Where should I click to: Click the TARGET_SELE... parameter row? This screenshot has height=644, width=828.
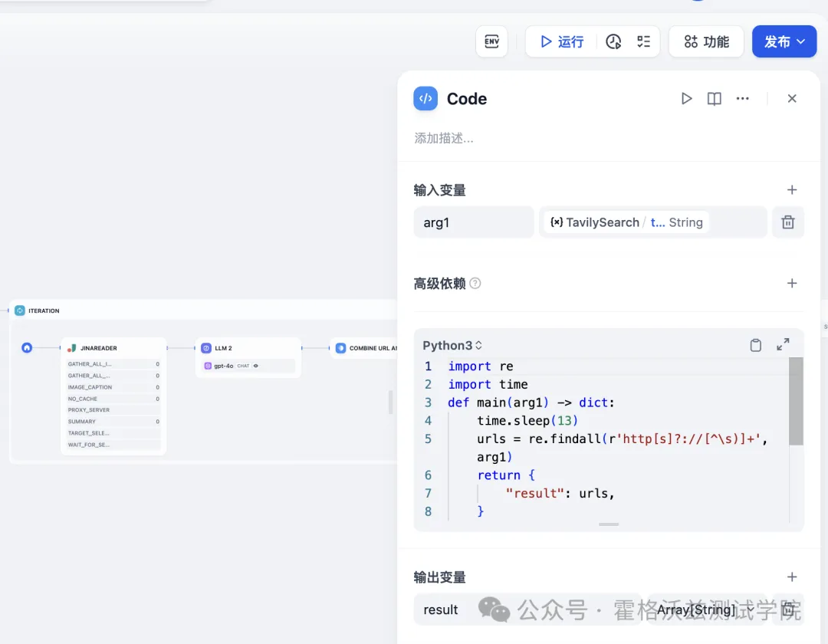(x=113, y=433)
